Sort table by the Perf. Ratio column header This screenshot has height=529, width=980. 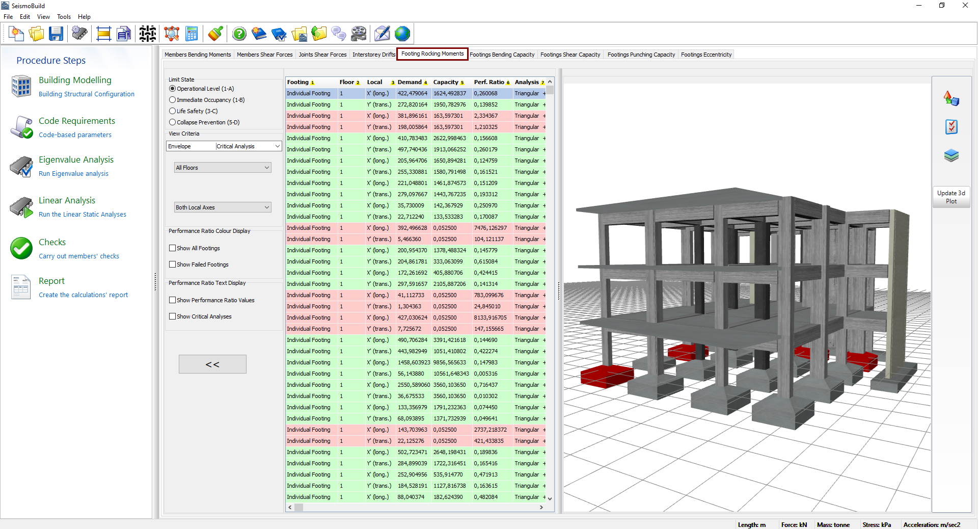click(x=489, y=82)
